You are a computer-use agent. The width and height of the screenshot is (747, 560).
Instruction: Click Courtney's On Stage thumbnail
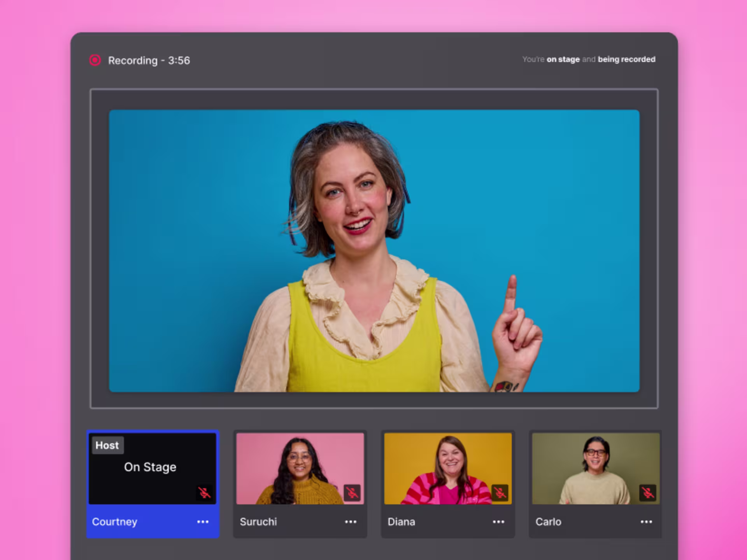[x=153, y=469]
